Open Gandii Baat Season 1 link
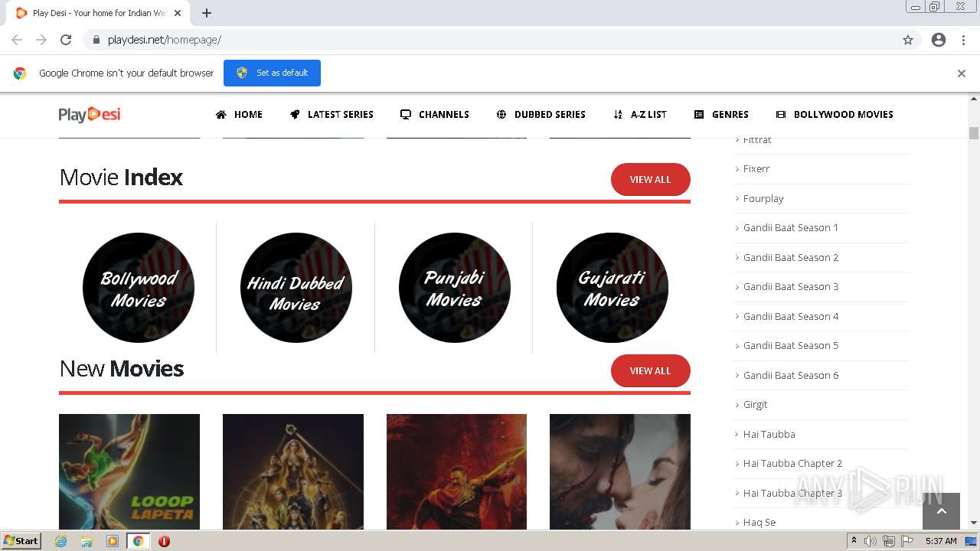 point(791,227)
